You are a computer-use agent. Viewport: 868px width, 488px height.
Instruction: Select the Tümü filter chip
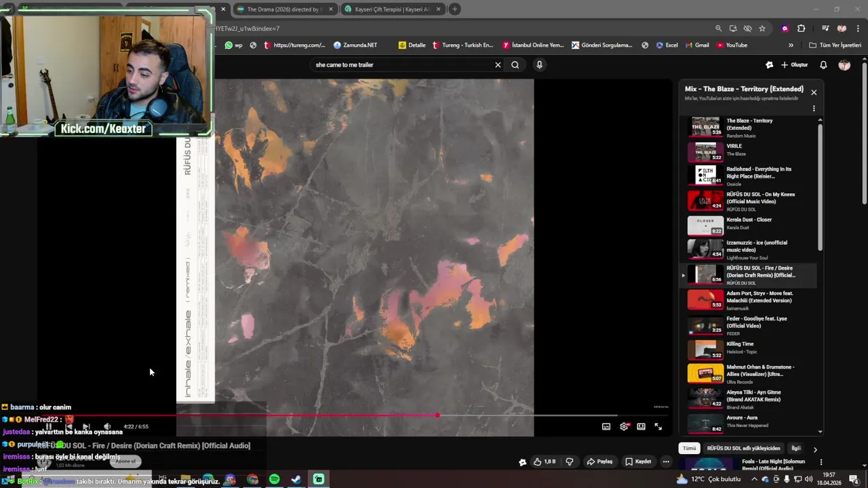pyautogui.click(x=689, y=448)
